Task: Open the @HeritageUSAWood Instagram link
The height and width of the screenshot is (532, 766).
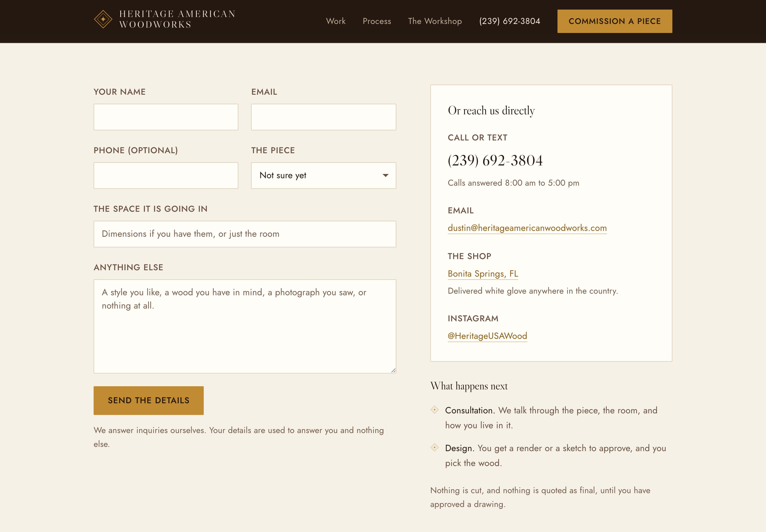Action: [x=487, y=336]
